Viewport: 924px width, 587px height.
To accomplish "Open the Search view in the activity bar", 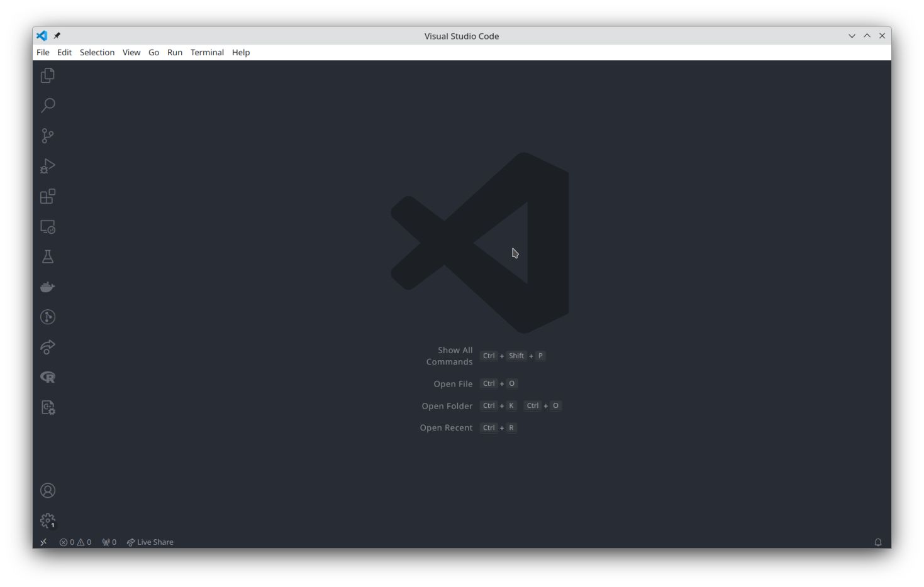I will pos(48,106).
